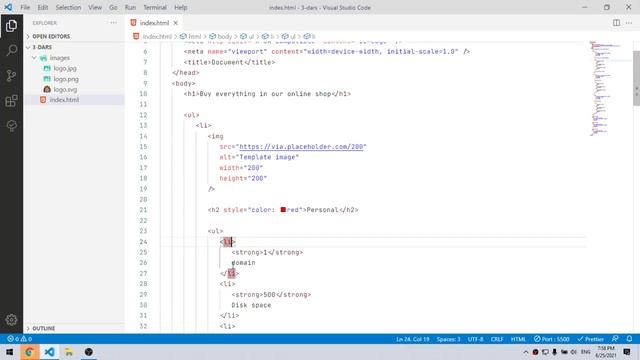
Task: Open the Source Control view
Action: [x=11, y=76]
